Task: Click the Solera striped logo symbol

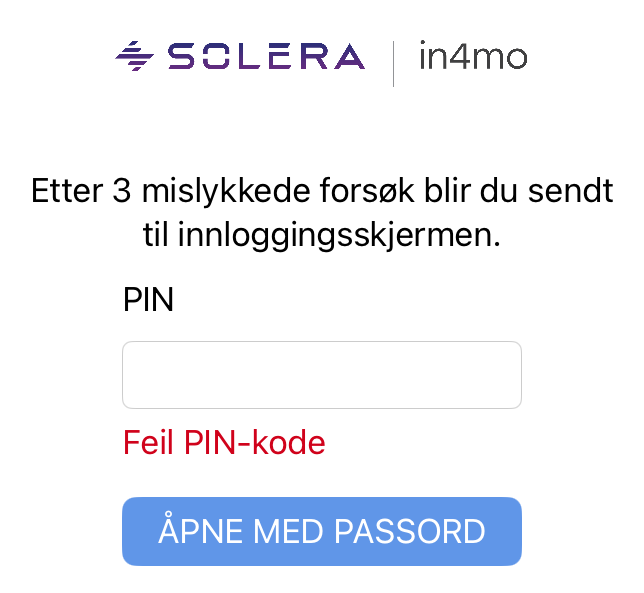Action: pos(132,57)
